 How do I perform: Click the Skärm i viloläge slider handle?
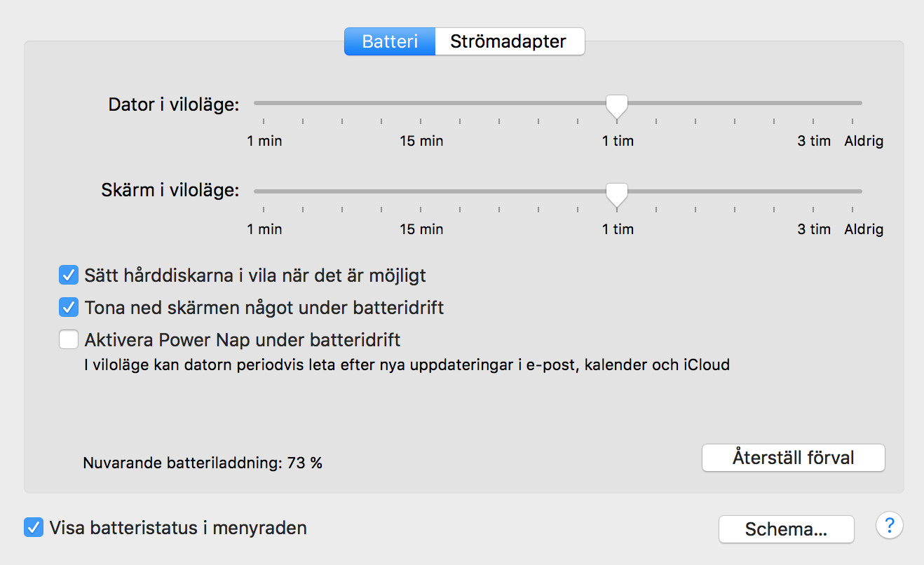(x=617, y=194)
